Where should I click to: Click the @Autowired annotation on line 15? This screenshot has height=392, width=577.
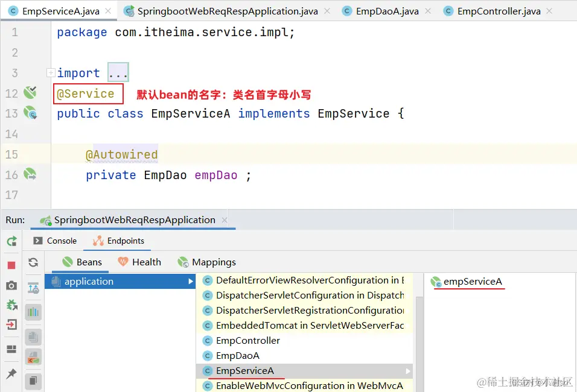click(x=121, y=154)
